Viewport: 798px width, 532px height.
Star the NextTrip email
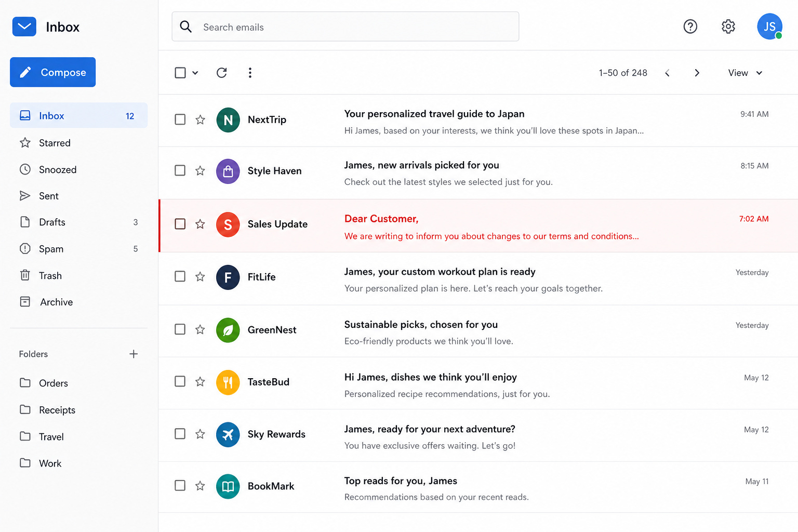200,119
